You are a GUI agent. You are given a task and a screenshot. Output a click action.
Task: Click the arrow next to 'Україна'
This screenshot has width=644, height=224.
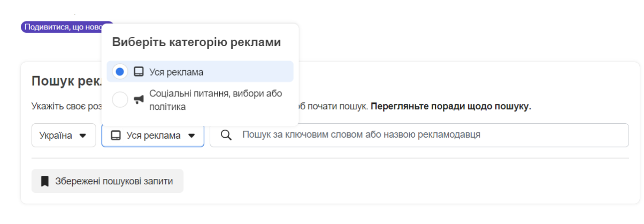click(82, 136)
